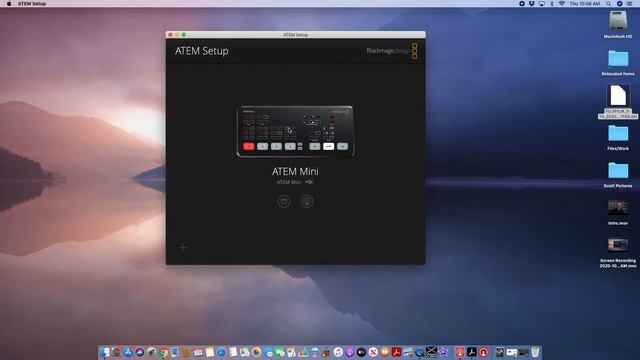Viewport: 640px width, 360px height.
Task: Open News app from the Dock
Action: [373, 352]
